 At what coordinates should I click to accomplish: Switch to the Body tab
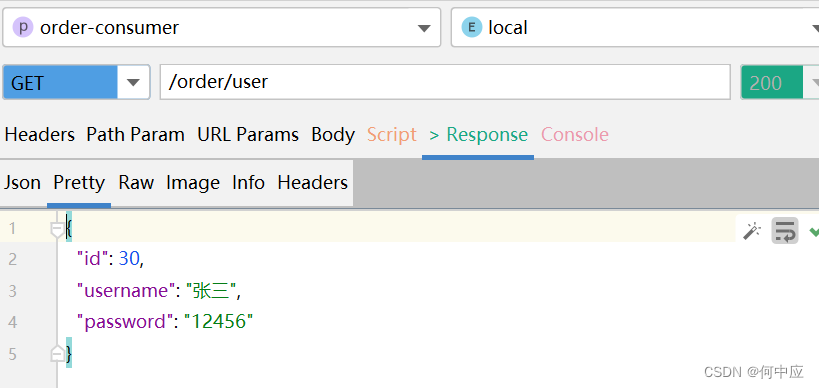333,135
